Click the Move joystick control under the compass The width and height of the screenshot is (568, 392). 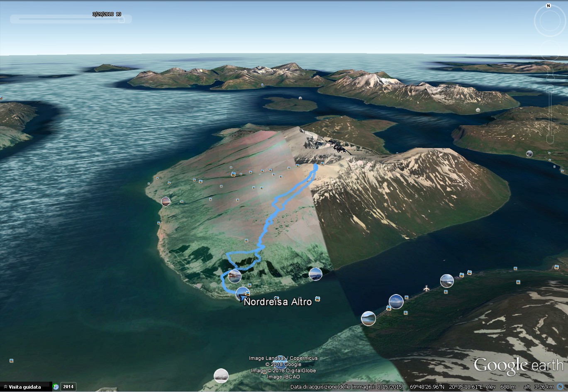551,50
